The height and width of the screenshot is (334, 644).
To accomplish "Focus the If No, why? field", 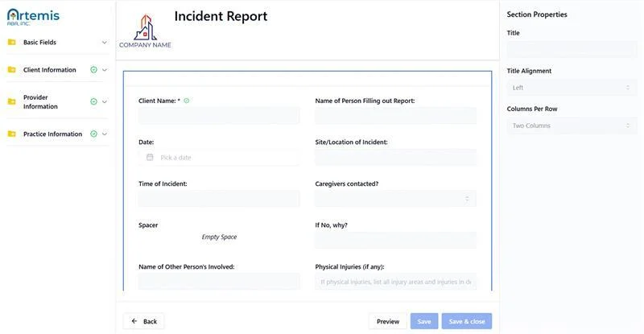I will [x=395, y=241].
